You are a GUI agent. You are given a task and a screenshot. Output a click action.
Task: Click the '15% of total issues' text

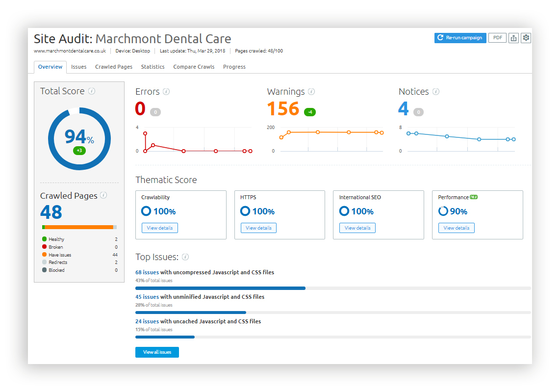154,330
